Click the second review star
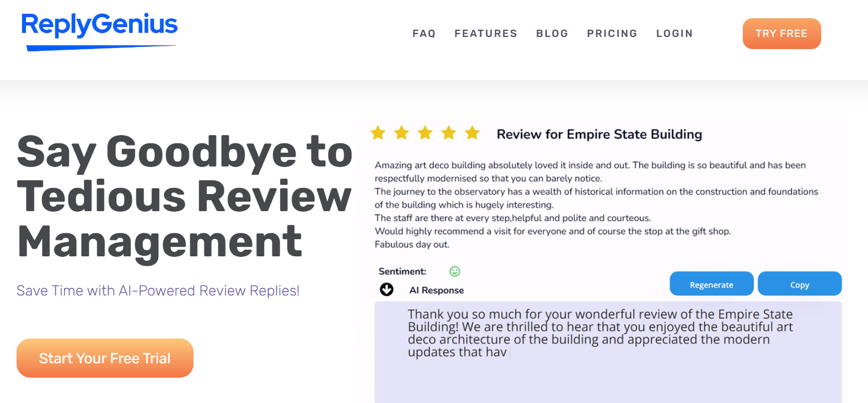 (x=401, y=133)
